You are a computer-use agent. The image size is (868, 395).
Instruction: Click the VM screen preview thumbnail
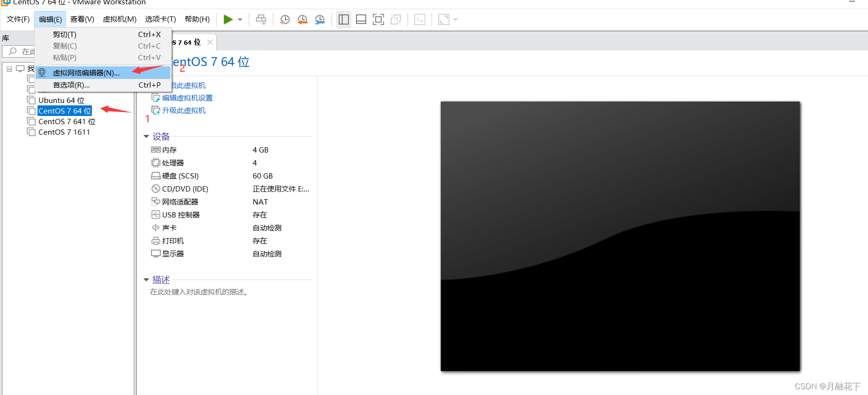(x=620, y=236)
